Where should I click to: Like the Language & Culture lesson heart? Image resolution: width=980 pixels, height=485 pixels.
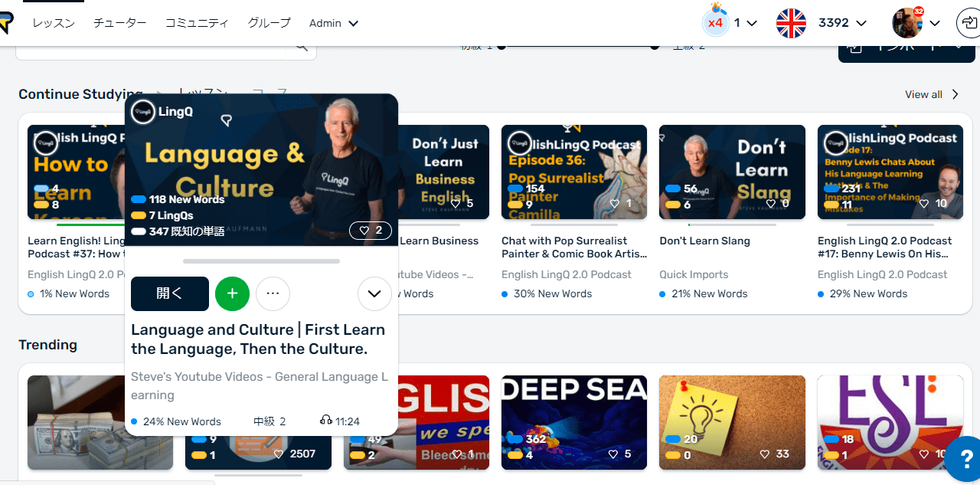tap(371, 230)
